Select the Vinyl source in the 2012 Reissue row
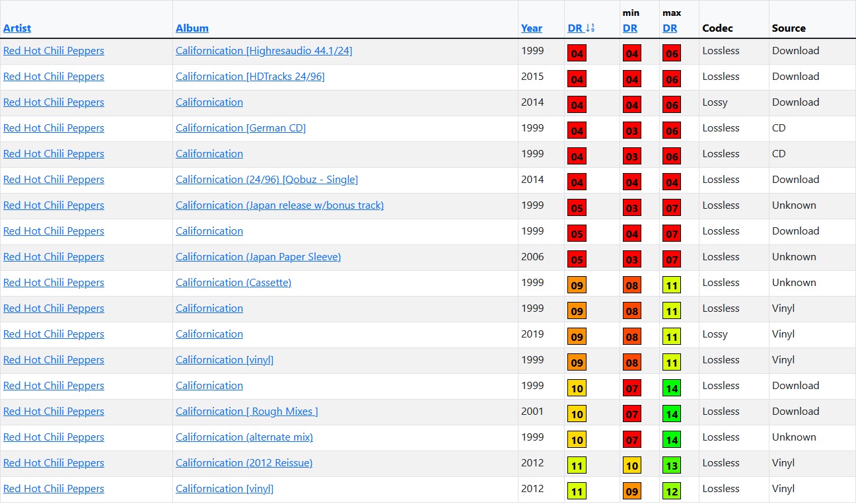The width and height of the screenshot is (856, 504). pyautogui.click(x=783, y=463)
